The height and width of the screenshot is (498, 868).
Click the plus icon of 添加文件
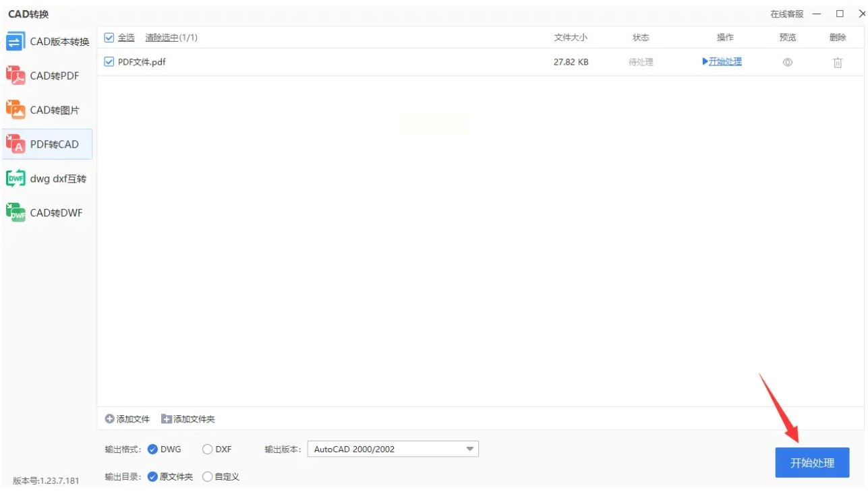click(110, 419)
